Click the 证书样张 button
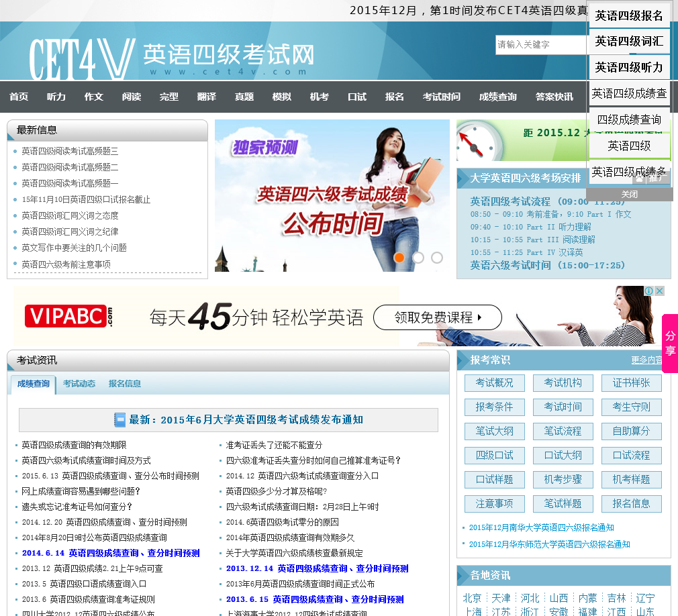Viewport: 678px width, 616px height. coord(632,383)
